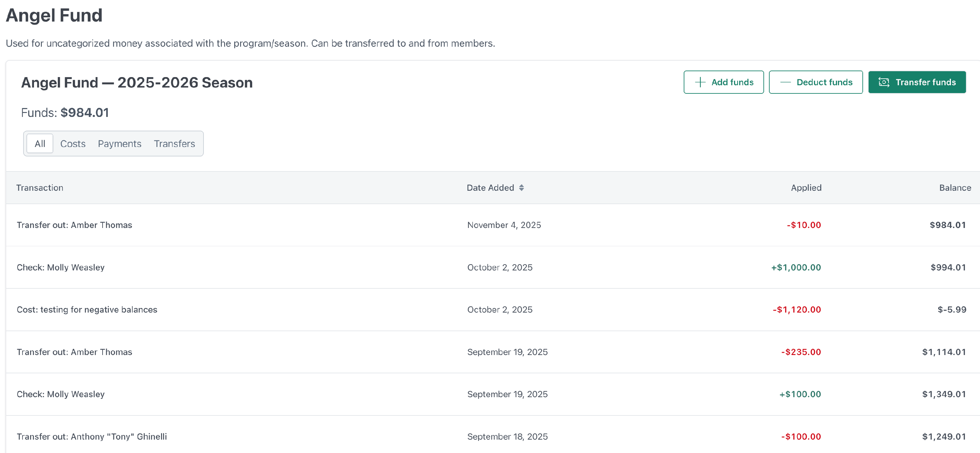Click the Transaction column header
Viewport: 980px width, 453px height.
[40, 187]
